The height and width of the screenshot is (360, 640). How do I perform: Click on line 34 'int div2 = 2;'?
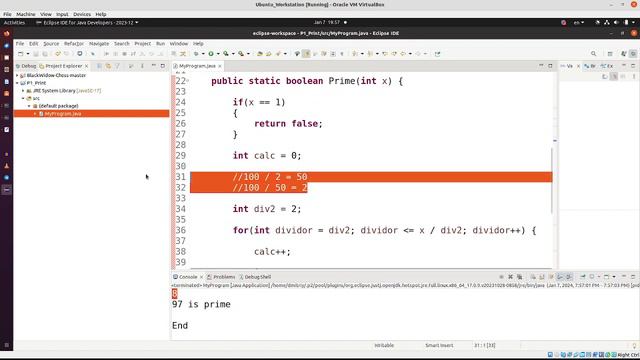click(x=267, y=209)
